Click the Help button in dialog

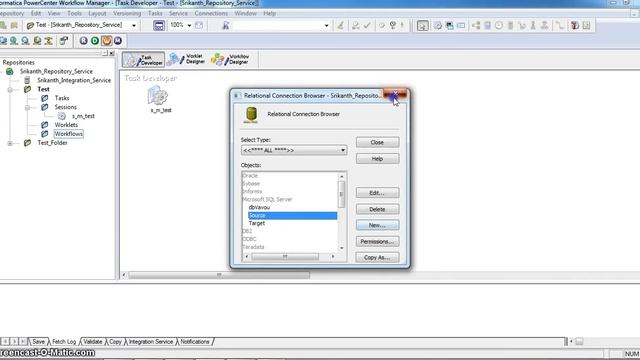point(378,159)
